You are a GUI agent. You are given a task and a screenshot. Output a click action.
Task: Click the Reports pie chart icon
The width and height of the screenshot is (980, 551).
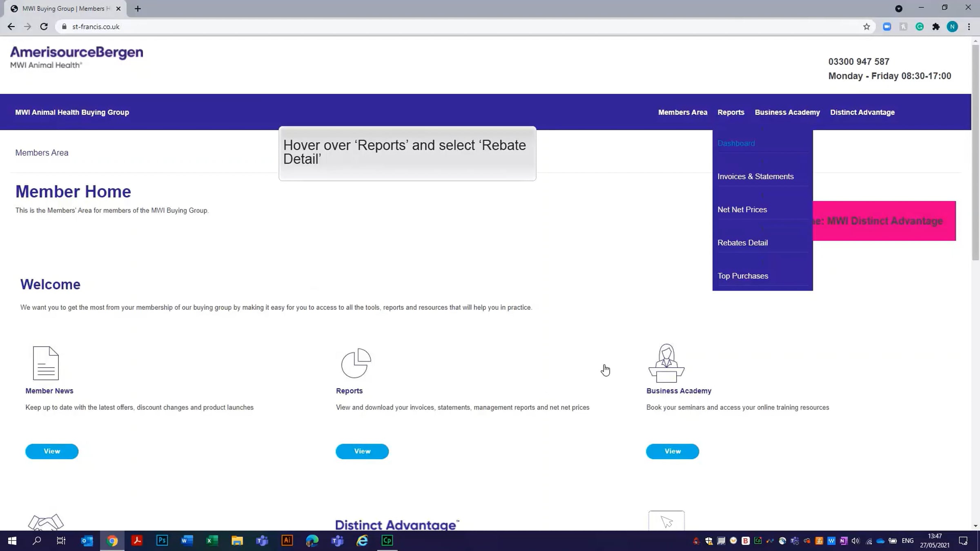tap(356, 363)
